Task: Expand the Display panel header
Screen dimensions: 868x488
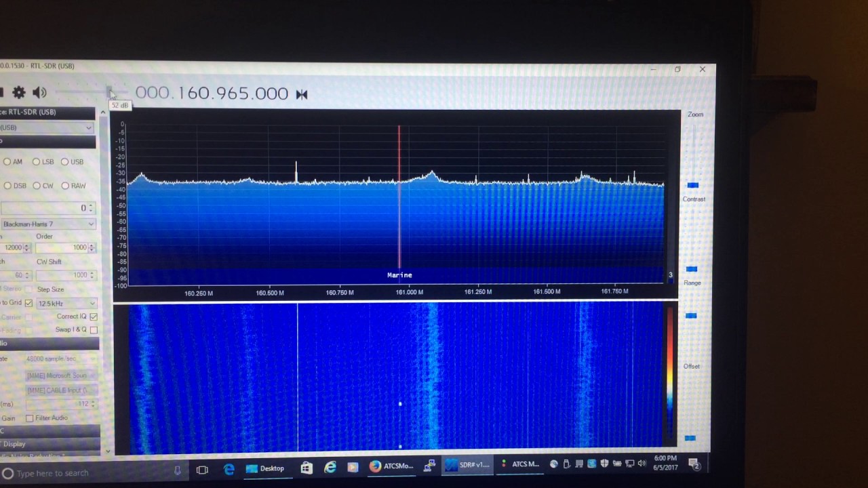Action: [47, 444]
